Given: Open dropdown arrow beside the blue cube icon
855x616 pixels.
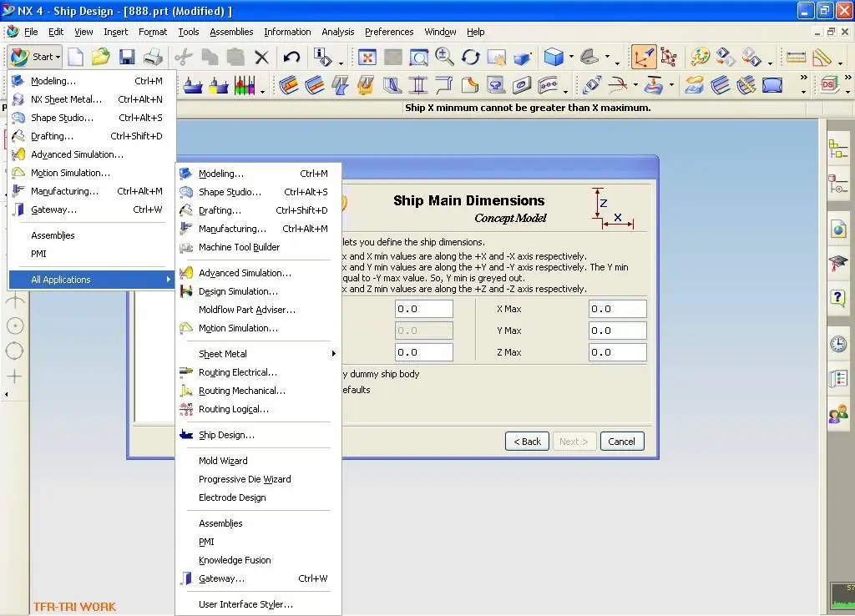Looking at the screenshot, I should 571,57.
